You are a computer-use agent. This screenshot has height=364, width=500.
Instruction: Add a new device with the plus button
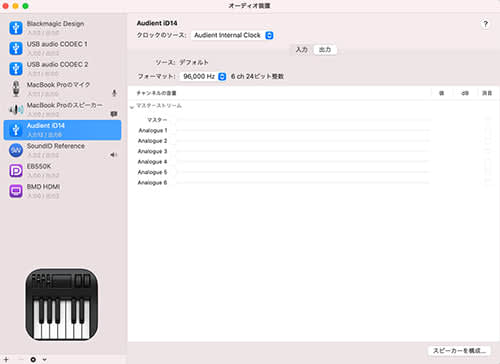[6, 359]
